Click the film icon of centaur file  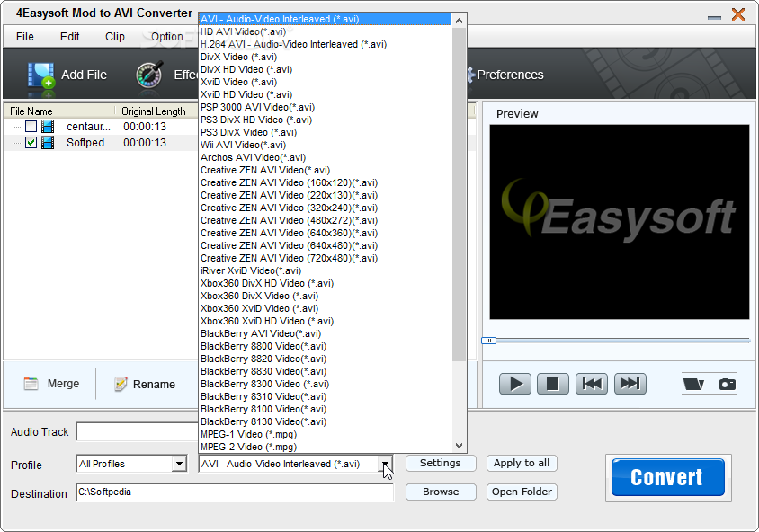(x=48, y=126)
